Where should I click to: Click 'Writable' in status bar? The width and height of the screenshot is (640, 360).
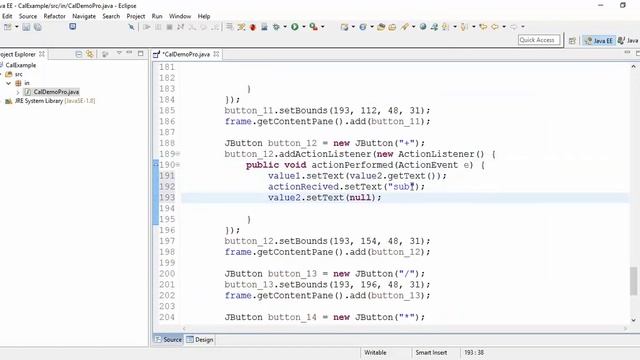pyautogui.click(x=375, y=353)
